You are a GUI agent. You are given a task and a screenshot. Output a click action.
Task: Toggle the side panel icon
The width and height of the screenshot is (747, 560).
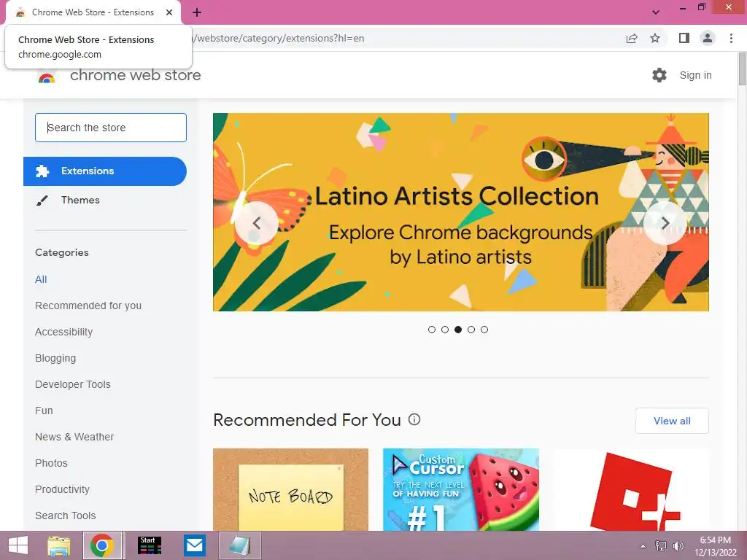pyautogui.click(x=684, y=38)
